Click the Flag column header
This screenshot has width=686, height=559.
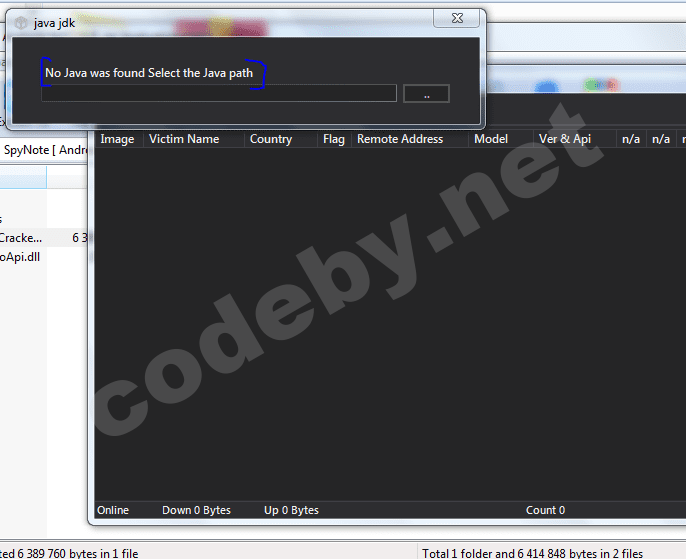click(334, 139)
